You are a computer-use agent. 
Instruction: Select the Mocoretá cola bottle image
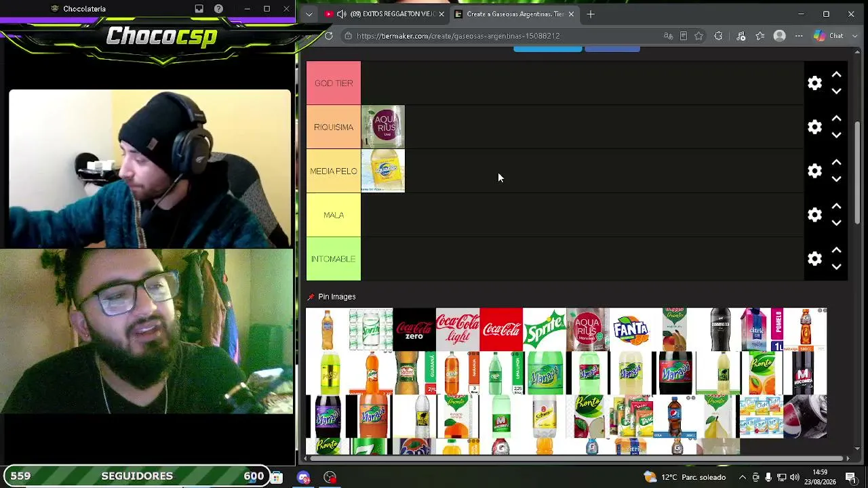coord(805,373)
